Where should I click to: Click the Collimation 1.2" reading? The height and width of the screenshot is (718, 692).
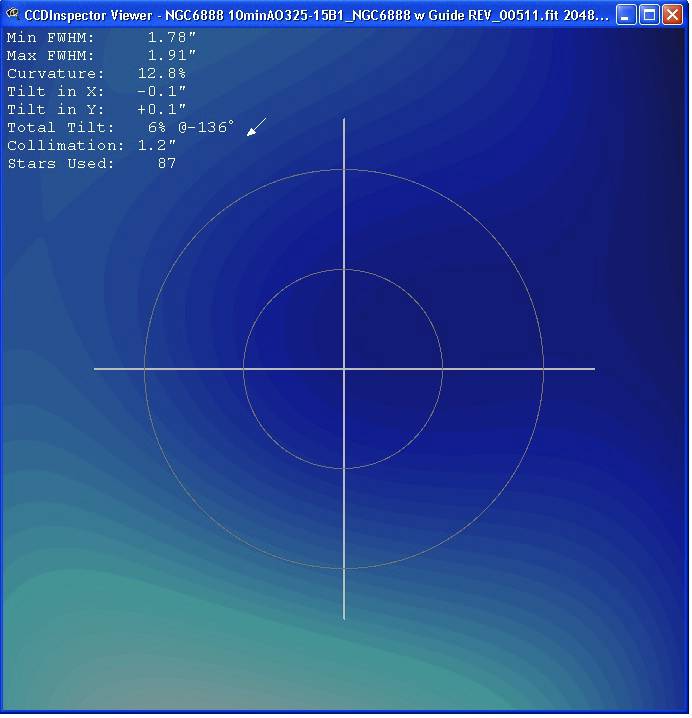pos(157,145)
